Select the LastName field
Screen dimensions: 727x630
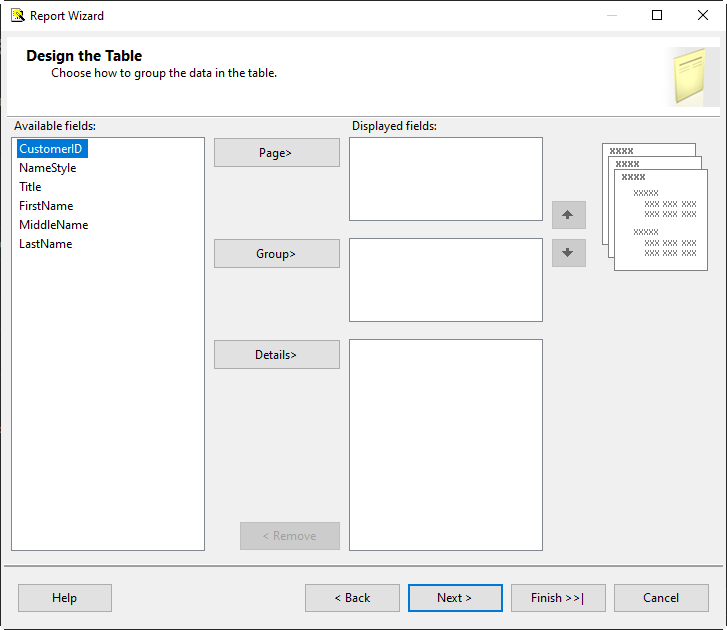[45, 244]
